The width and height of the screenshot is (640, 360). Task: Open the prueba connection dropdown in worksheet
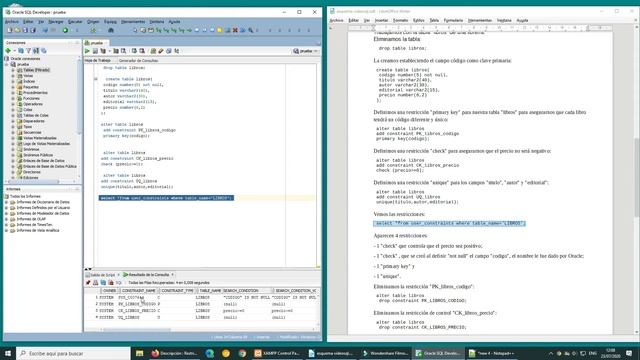click(x=305, y=51)
